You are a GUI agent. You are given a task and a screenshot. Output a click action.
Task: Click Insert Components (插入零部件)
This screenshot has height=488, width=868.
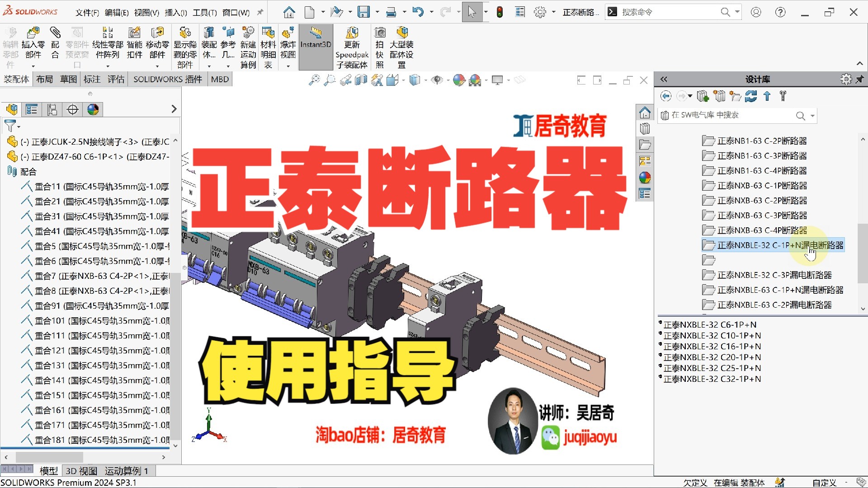(33, 44)
